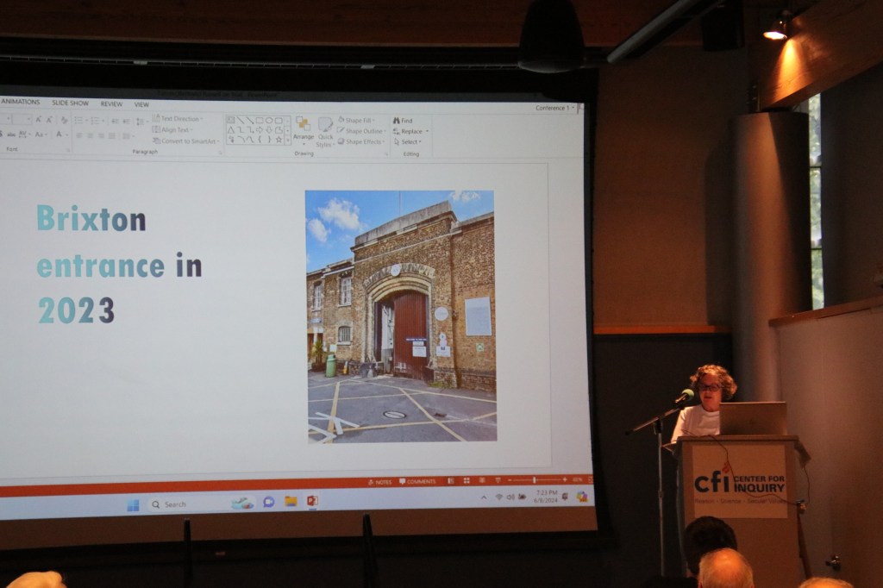Switch to Slide Sorter view in status bar
Screen dimensions: 883x588
click(x=467, y=480)
